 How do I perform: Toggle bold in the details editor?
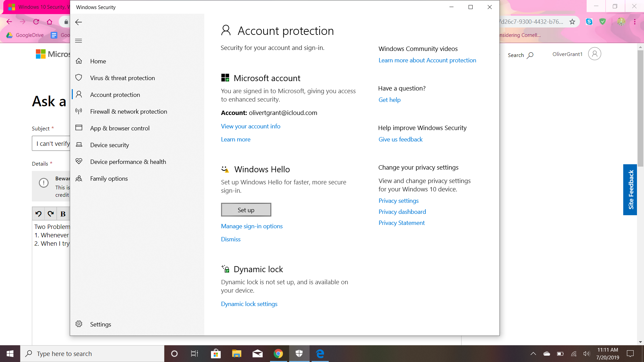tap(63, 214)
